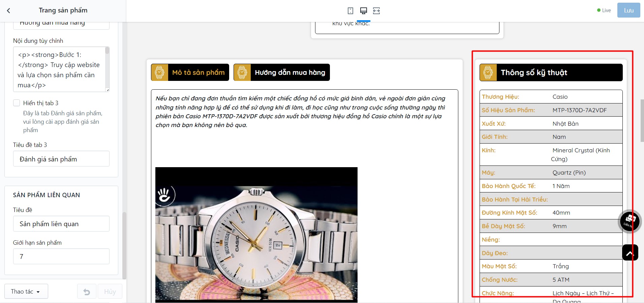
Task: Click the Thông số kỹ thuật header
Action: click(551, 72)
